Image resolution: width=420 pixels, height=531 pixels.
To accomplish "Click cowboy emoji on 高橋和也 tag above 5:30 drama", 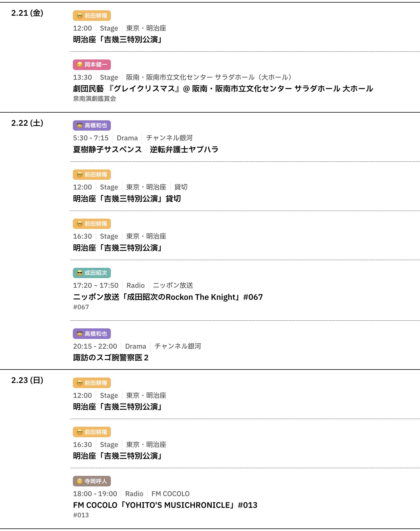I will click(80, 125).
